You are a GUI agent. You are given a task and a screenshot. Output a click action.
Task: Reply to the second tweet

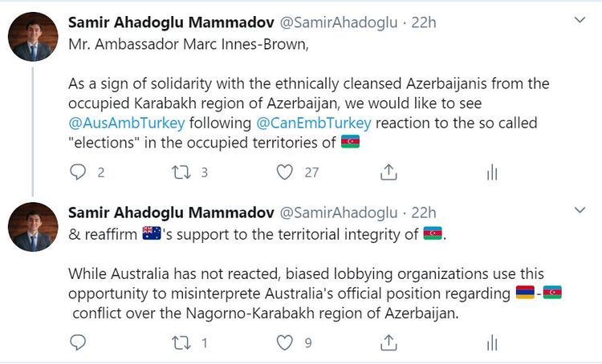click(78, 343)
